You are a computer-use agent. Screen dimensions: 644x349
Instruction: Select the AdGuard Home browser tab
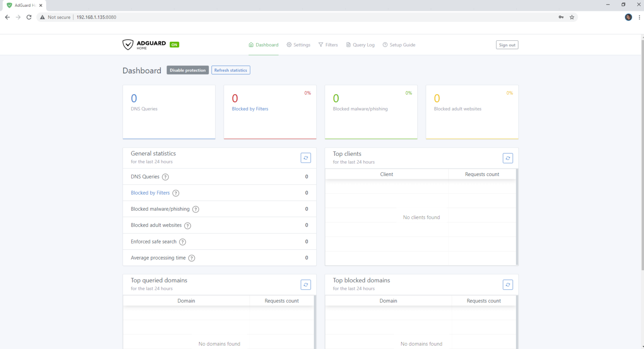coord(24,5)
